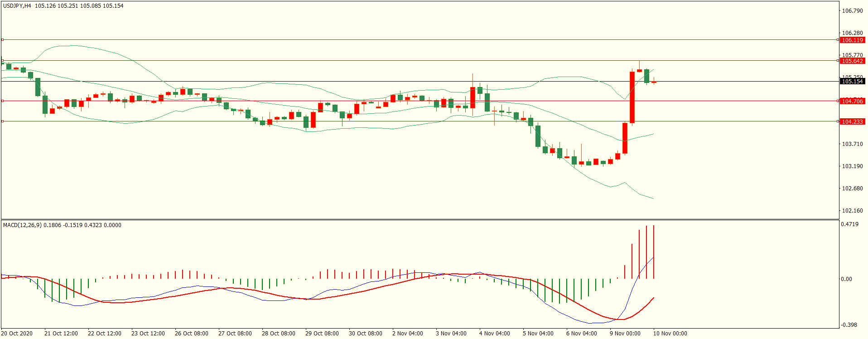The image size is (868, 339).
Task: Click the 102.680 price scale value
Action: 852,188
